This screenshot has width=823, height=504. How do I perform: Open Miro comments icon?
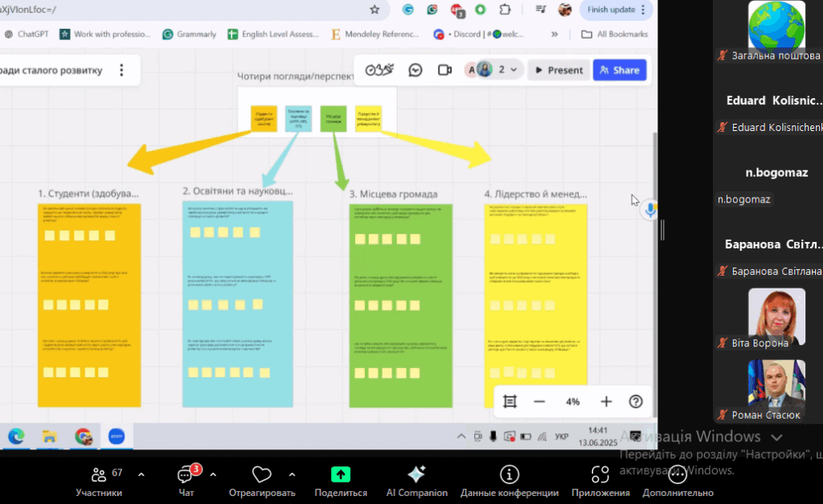416,70
